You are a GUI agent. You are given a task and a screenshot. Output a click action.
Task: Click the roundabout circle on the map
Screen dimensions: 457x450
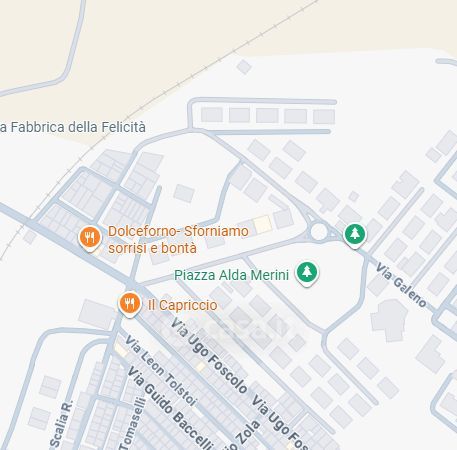tap(319, 231)
